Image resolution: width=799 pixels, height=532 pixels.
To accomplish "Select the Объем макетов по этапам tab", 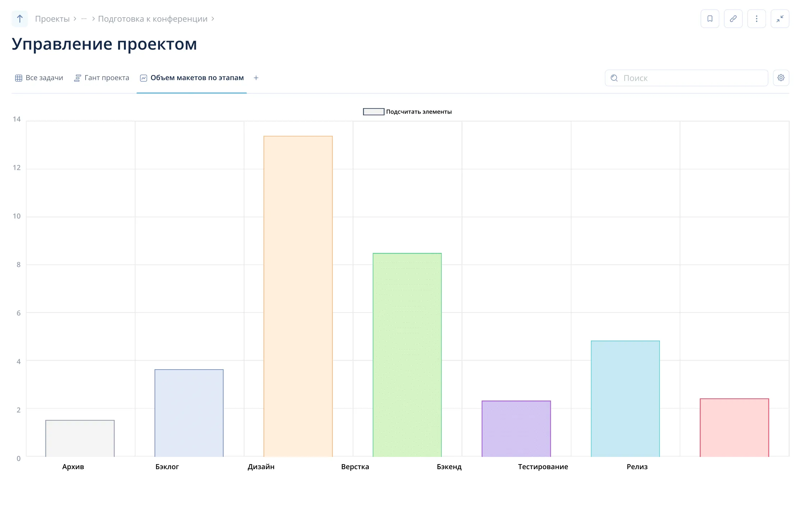I will pyautogui.click(x=192, y=78).
